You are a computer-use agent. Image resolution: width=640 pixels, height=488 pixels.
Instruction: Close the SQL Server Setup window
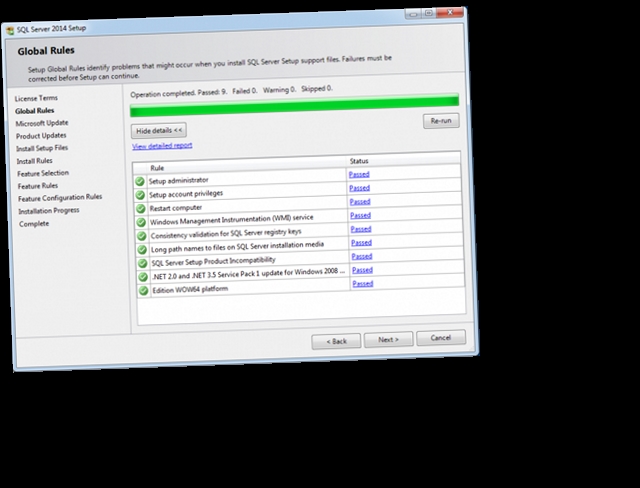click(450, 12)
